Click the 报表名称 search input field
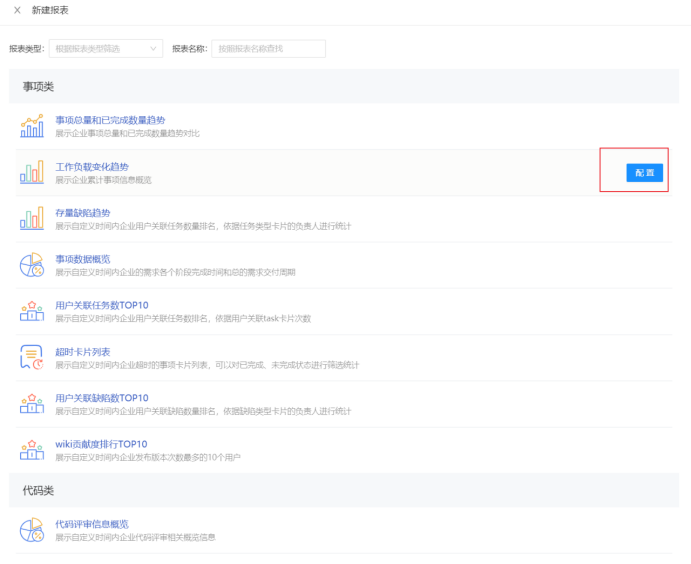 click(x=268, y=48)
